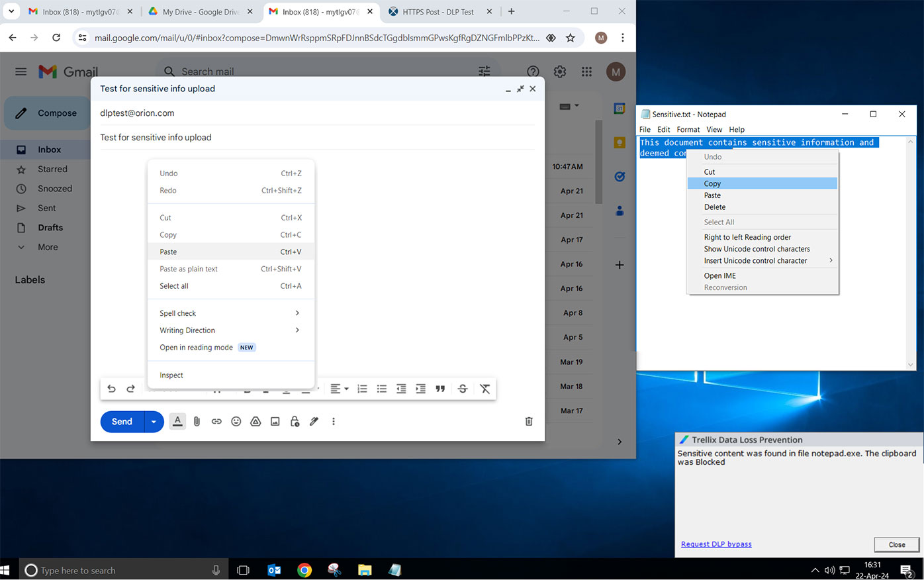Choose Paste in the Gmail context menu

(x=168, y=252)
